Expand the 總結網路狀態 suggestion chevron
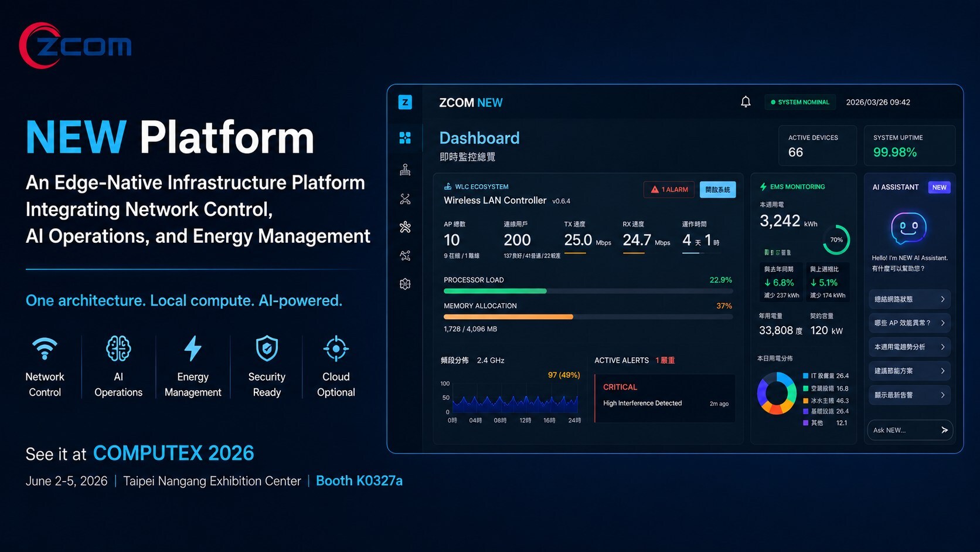This screenshot has height=552, width=980. [x=942, y=299]
